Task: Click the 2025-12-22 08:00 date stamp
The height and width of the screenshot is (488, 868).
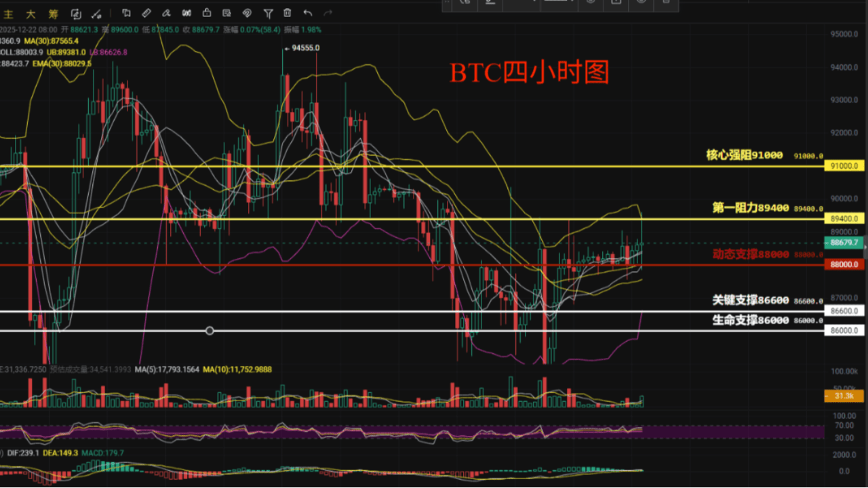Action: (x=29, y=30)
